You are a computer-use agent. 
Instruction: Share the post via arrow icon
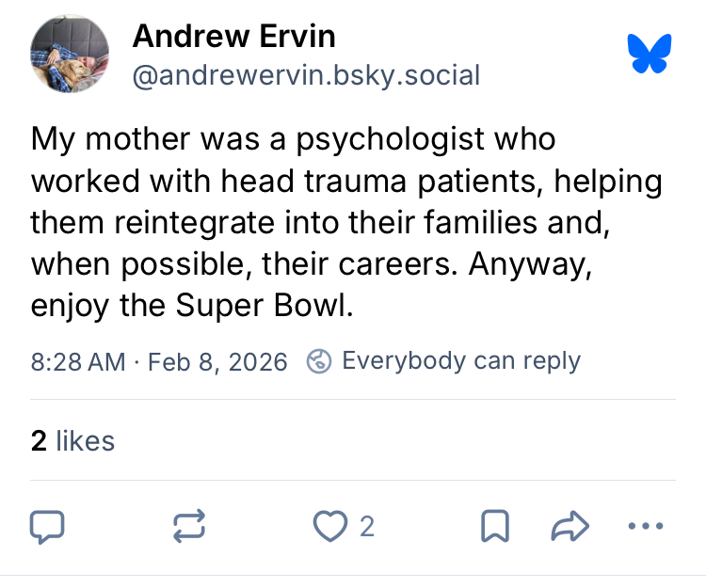[x=570, y=527]
